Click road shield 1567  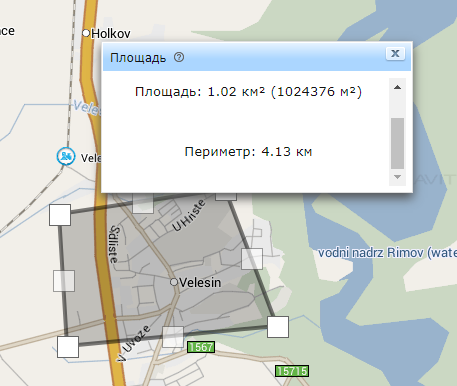(x=201, y=347)
